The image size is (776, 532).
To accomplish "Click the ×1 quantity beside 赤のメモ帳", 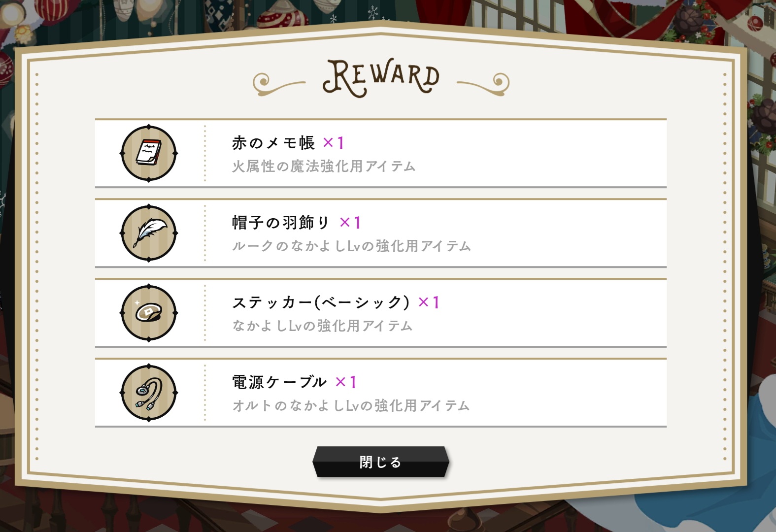I will pos(334,143).
